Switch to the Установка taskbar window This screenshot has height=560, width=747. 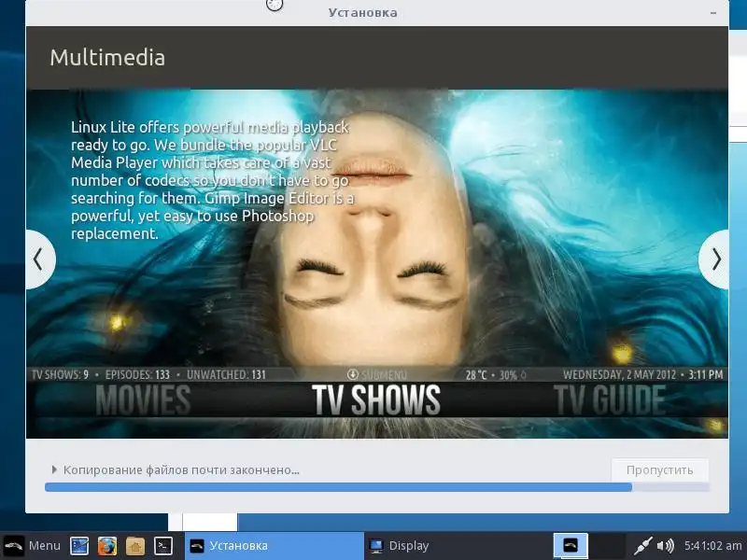pos(274,546)
